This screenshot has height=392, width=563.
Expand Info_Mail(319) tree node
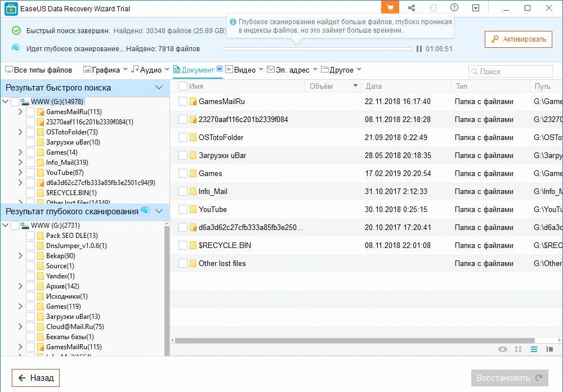pos(20,163)
